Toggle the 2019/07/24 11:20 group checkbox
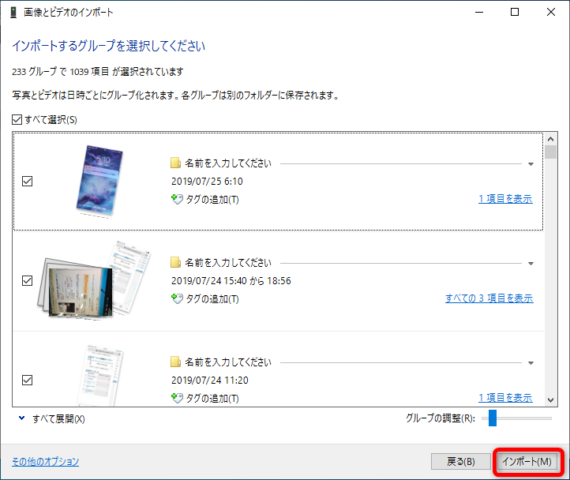The width and height of the screenshot is (570, 480). (x=27, y=380)
